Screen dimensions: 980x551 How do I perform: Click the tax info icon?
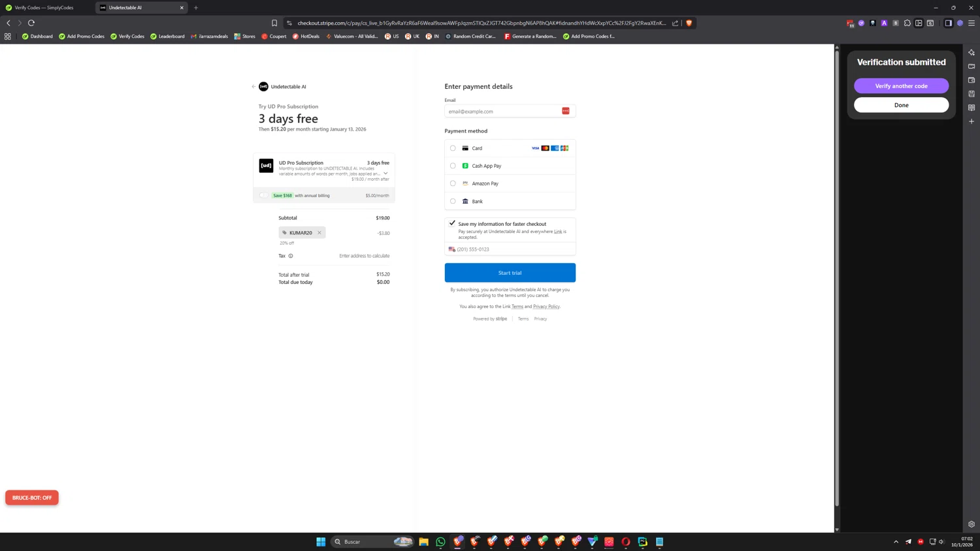[x=291, y=256]
